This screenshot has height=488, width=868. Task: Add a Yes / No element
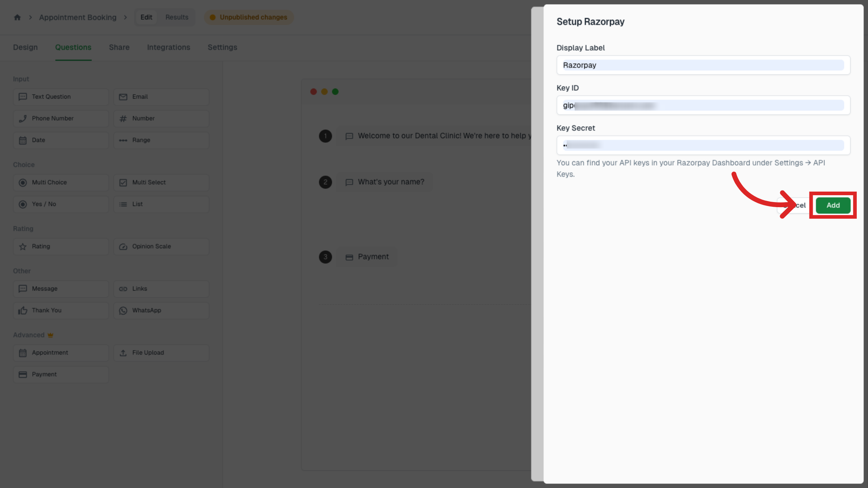pyautogui.click(x=61, y=204)
